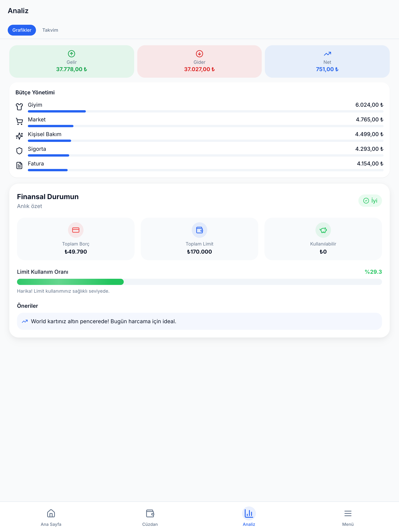Select the Kişisel Bakım category label
Image resolution: width=399 pixels, height=532 pixels.
(45, 134)
